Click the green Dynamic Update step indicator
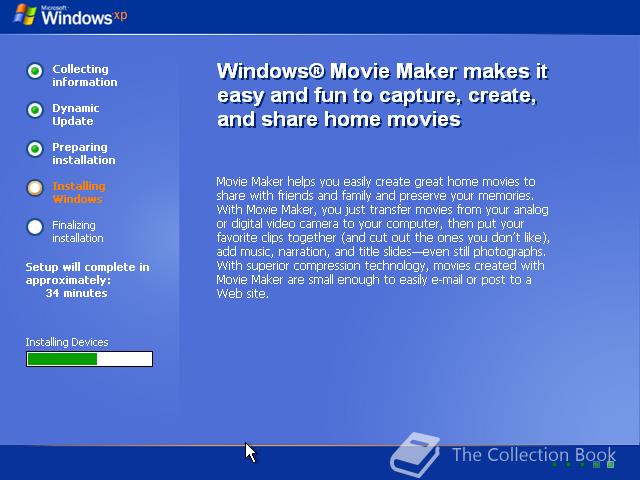The image size is (640, 480). pos(35,110)
